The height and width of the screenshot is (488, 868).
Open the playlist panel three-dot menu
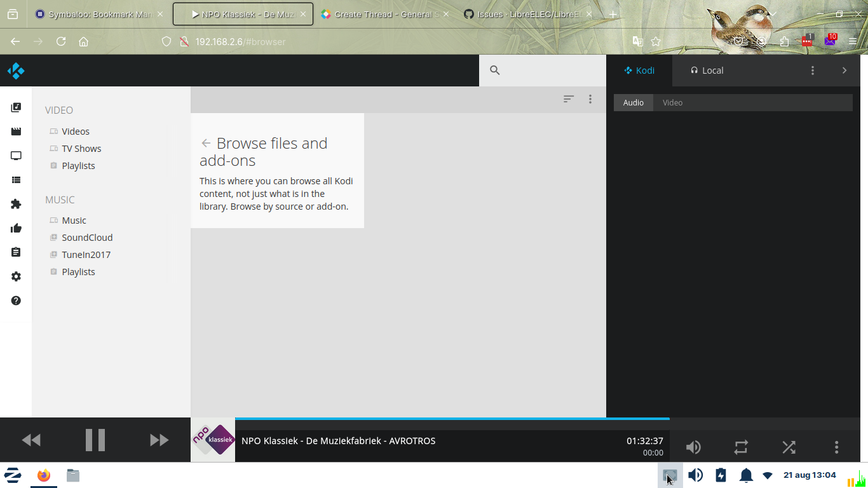[812, 71]
